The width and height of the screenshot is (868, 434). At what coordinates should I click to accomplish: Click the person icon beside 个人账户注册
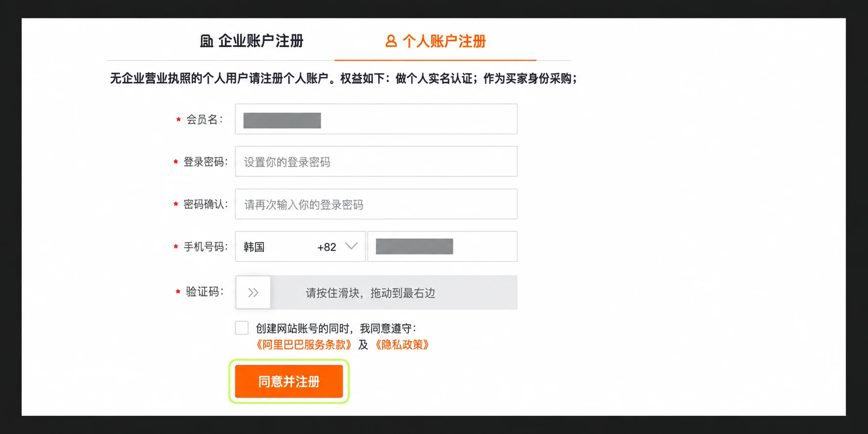tap(391, 41)
